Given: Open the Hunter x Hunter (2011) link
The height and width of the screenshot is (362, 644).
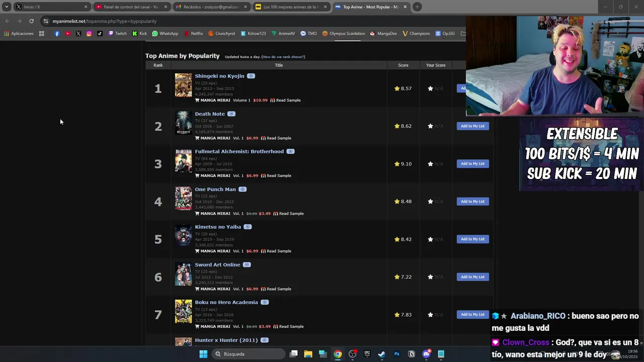Looking at the screenshot, I should click(226, 340).
